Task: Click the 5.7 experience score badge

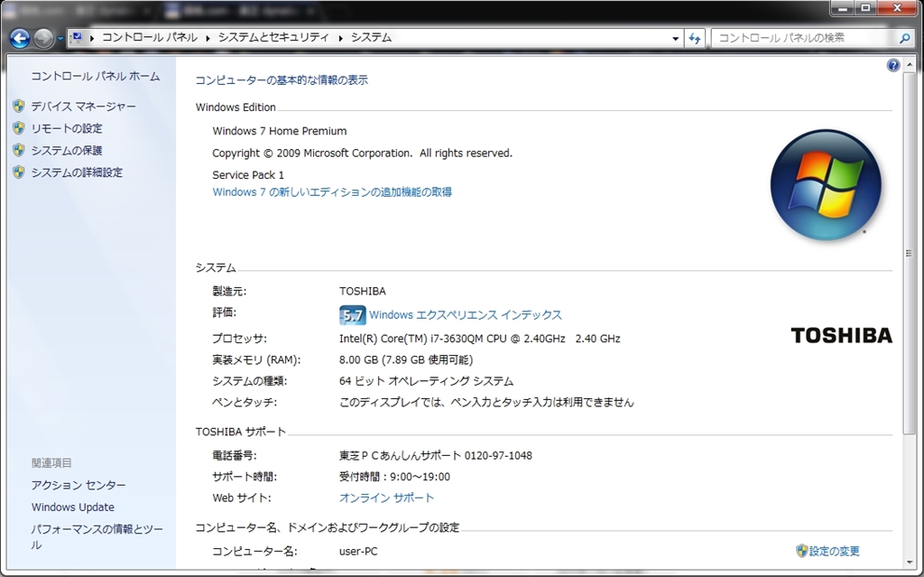Action: (353, 315)
